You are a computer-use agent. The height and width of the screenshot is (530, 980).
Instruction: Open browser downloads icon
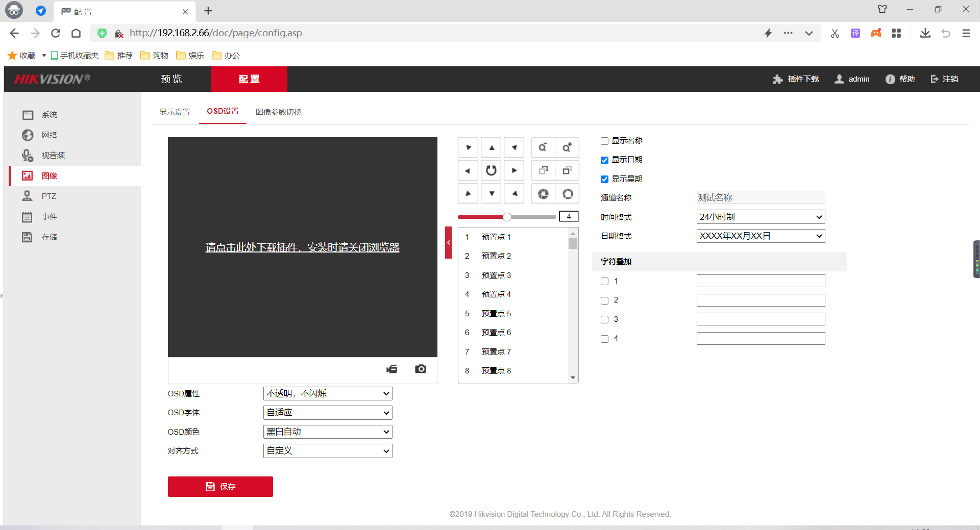pyautogui.click(x=925, y=33)
